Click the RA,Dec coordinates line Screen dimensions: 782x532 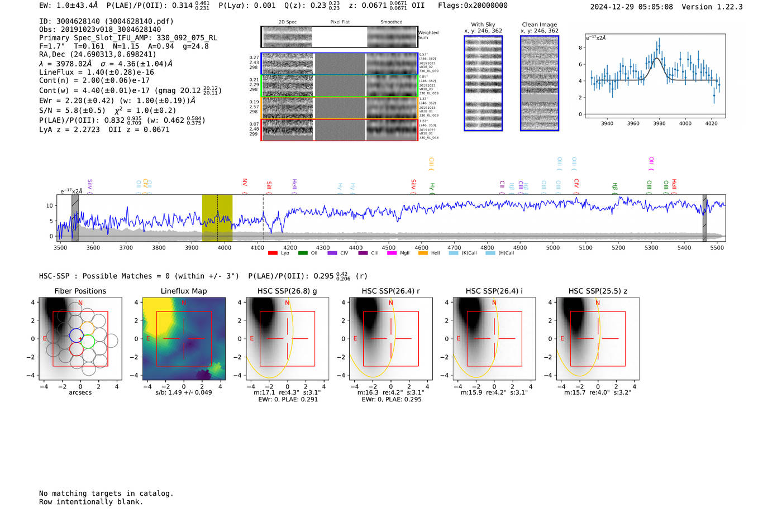point(98,54)
